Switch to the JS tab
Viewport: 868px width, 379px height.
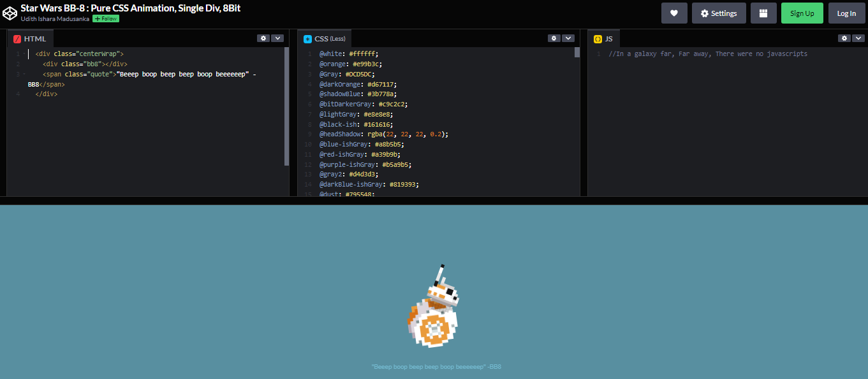pos(608,38)
